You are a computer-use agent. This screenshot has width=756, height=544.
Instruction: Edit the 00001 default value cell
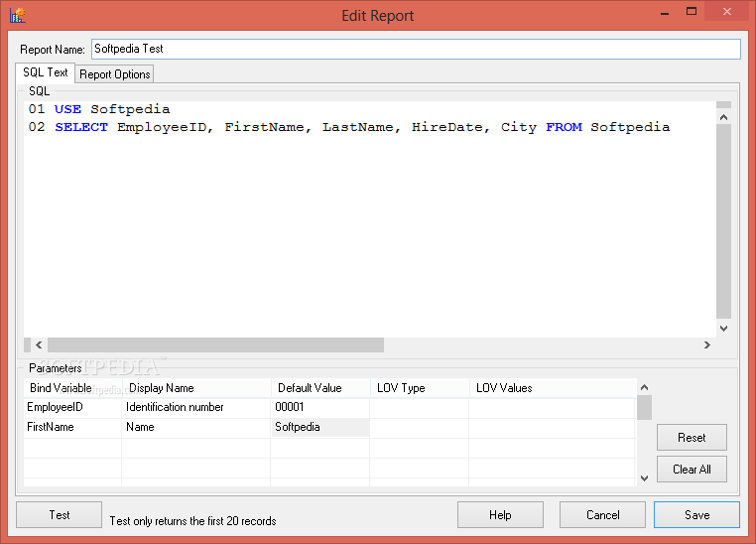pos(320,408)
